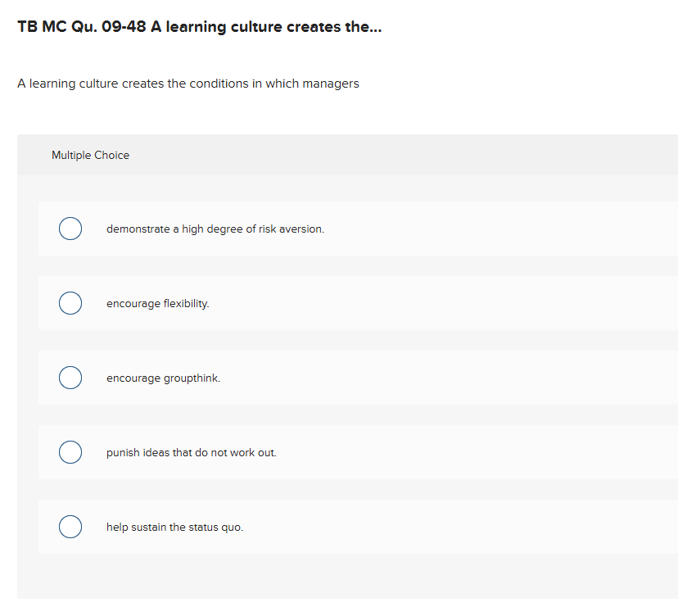Screen dimensions: 678x616
Task: Select the radio button for 'encourage flexibility'
Action: click(x=70, y=303)
